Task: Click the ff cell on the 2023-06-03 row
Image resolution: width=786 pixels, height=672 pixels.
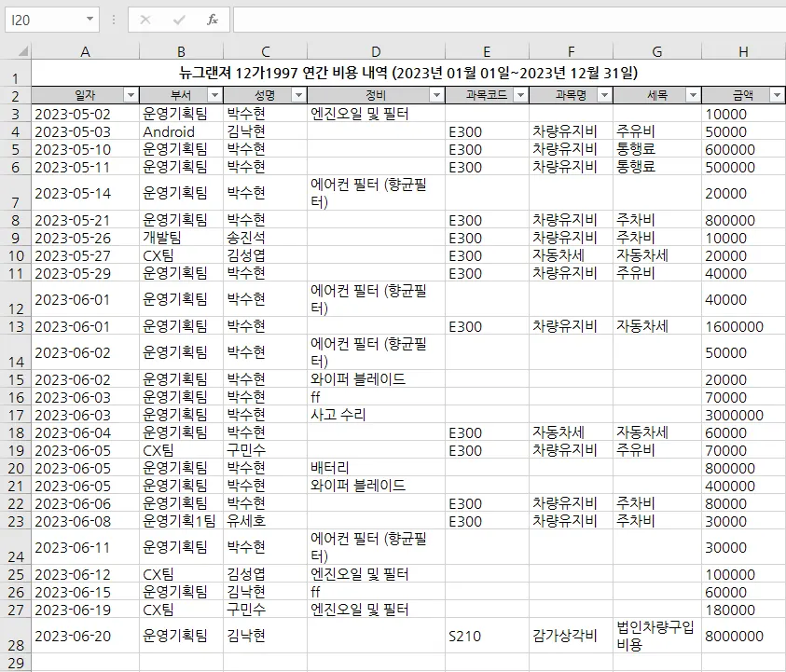Action: coord(376,397)
